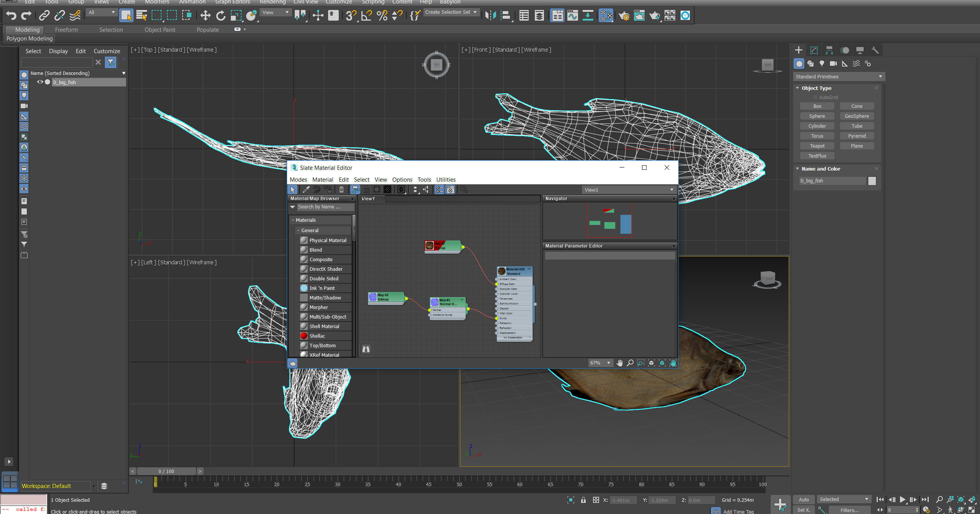Toggle Auto key mode button

(804, 499)
